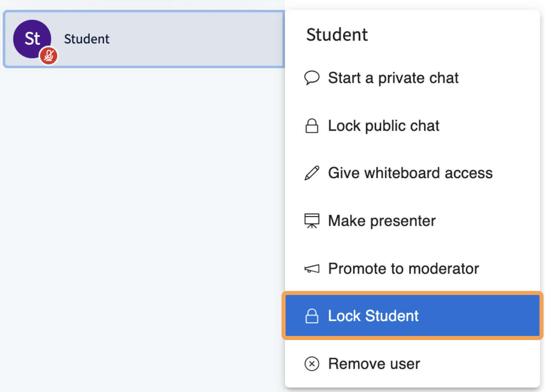Choose Remove user option
The image size is (546, 392).
pyautogui.click(x=374, y=364)
